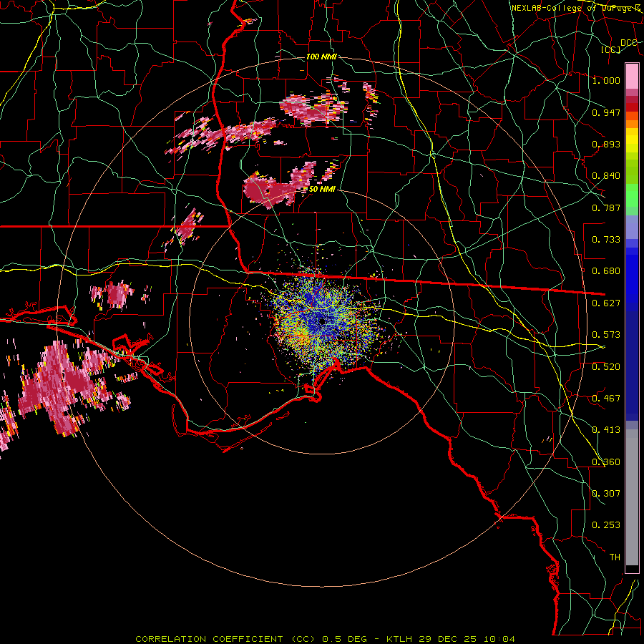Click the KTLH 29 DEC 25 10:04 timestamp

click(x=451, y=639)
